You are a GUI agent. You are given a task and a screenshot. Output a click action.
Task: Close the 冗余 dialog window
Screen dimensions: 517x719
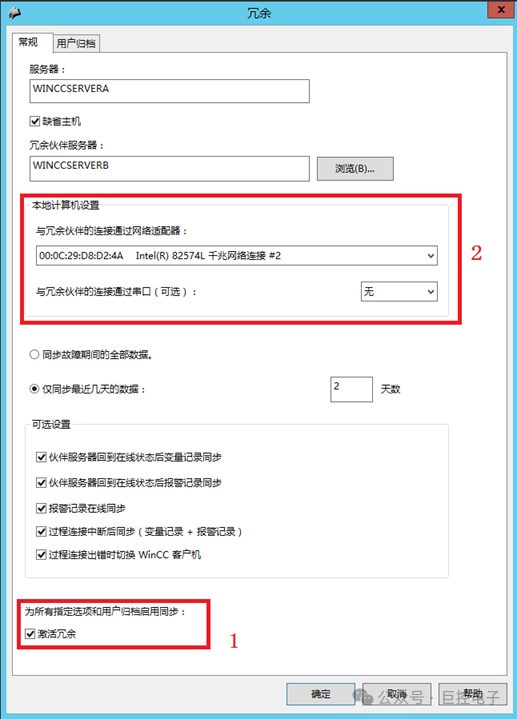coord(501,10)
